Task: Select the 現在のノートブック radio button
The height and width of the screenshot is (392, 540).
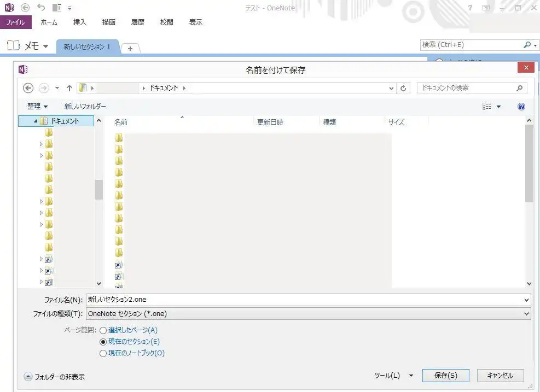Action: pos(103,353)
